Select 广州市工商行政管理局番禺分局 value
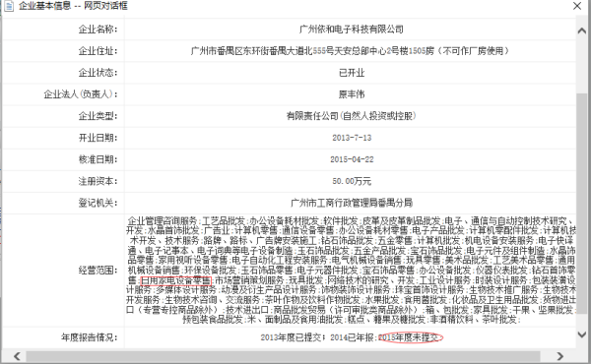Viewport: 591px width, 364px height. tap(352, 204)
